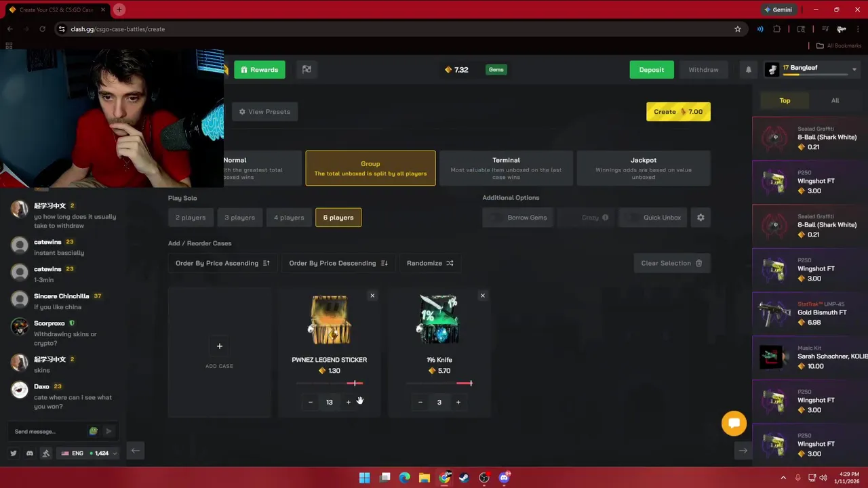Randomize the case order
This screenshot has width=868, height=488.
[430, 263]
